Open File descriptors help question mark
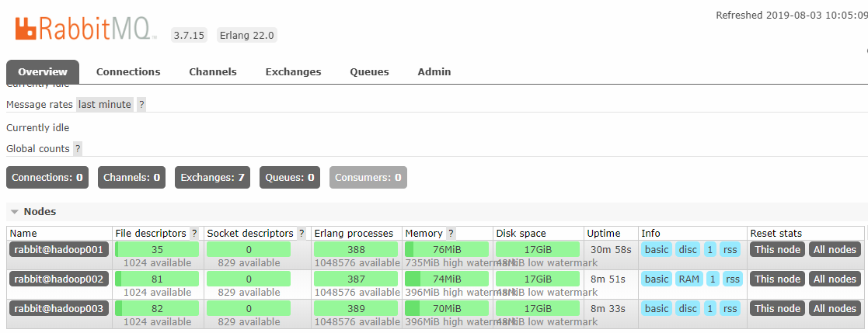The height and width of the screenshot is (333, 868). coord(194,233)
